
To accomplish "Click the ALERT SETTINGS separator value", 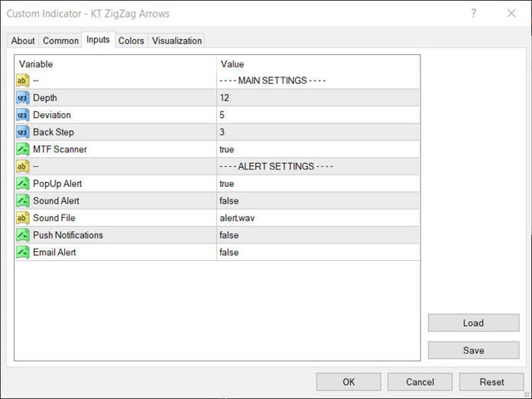I will [x=276, y=166].
